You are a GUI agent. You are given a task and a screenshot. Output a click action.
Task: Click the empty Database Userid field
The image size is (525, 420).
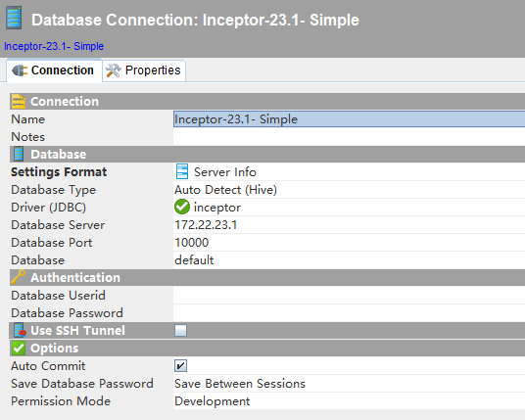point(349,296)
